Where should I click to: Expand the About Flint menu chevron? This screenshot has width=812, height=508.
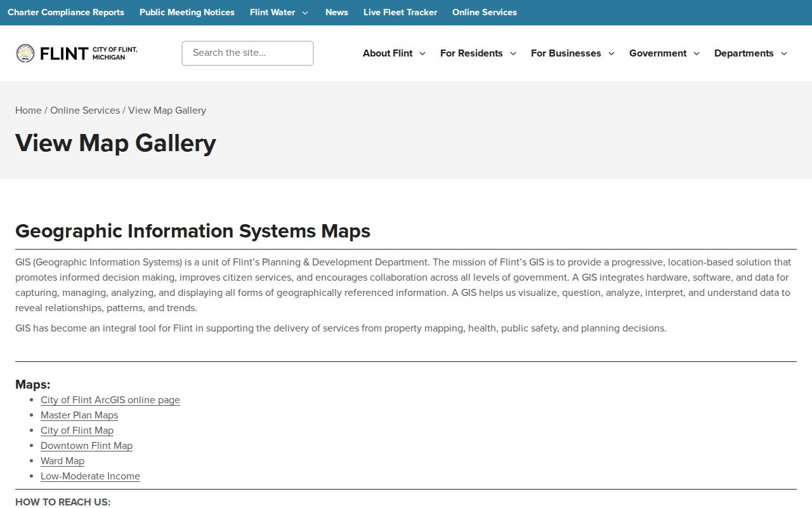click(x=422, y=53)
